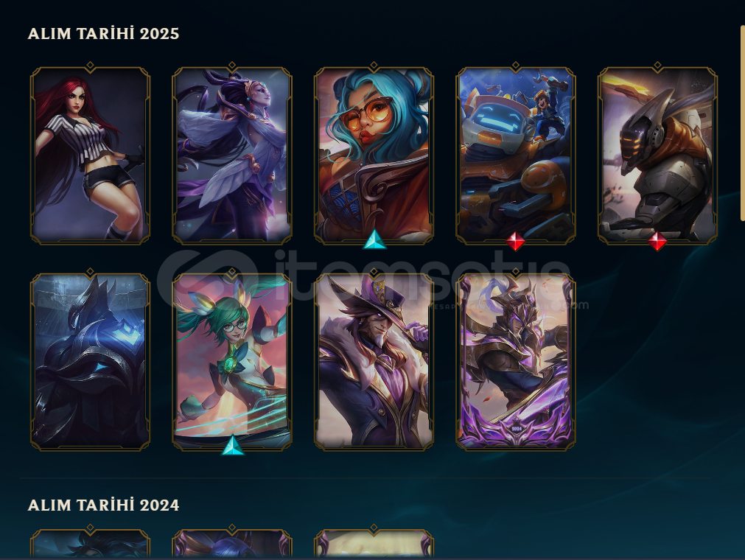The width and height of the screenshot is (745, 560).
Task: Select the armored helmet soldier skin card
Action: (657, 155)
